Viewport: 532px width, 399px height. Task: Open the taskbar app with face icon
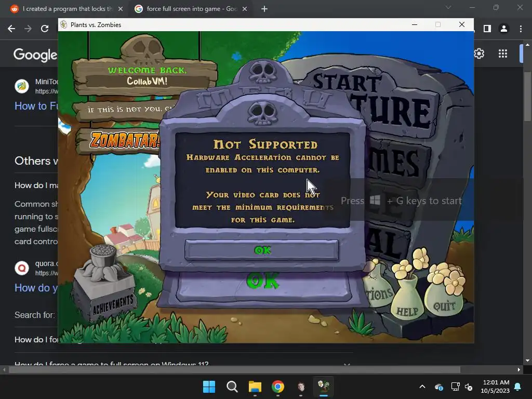(x=301, y=387)
